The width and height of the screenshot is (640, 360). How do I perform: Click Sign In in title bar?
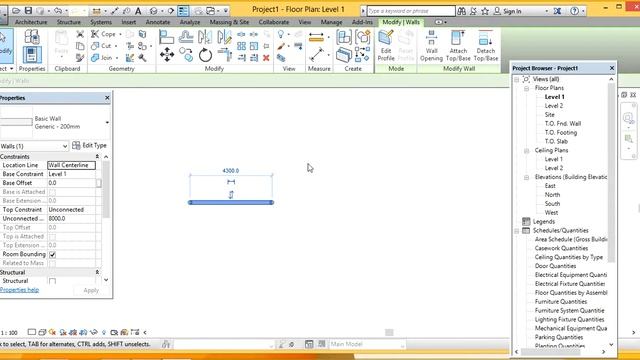coord(507,11)
